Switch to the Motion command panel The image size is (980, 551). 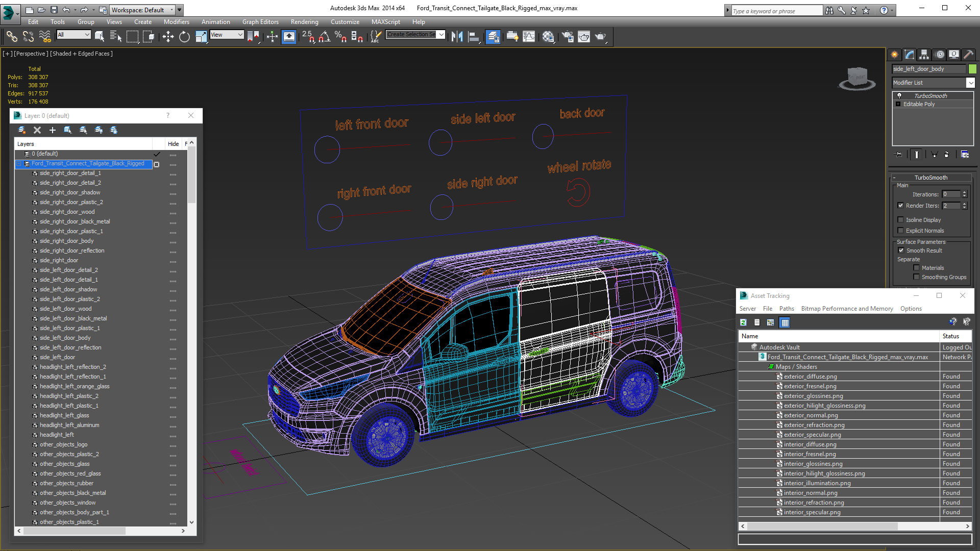coord(940,55)
